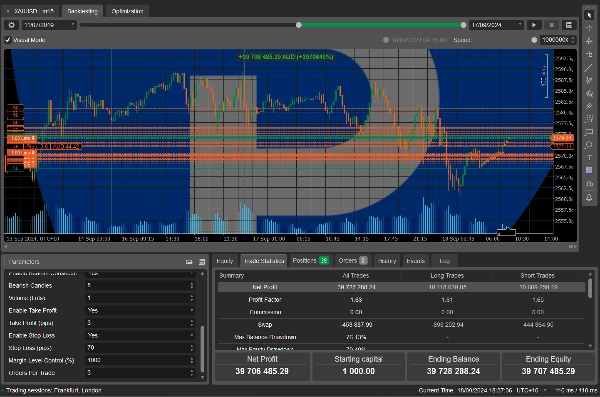Adjust Margin Level Control stepper
The image size is (600, 397).
tap(192, 360)
